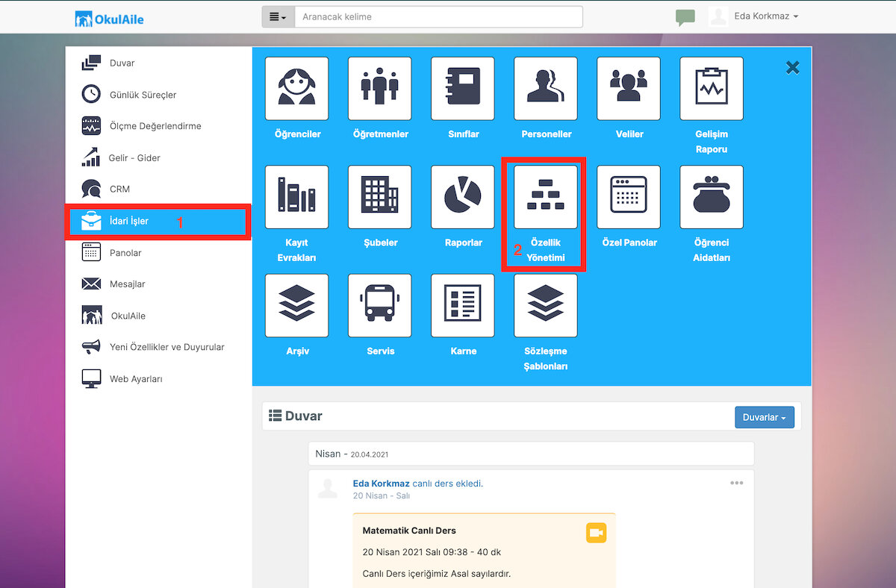Open the Gelişim Raporu icon
This screenshot has height=588, width=896.
712,89
